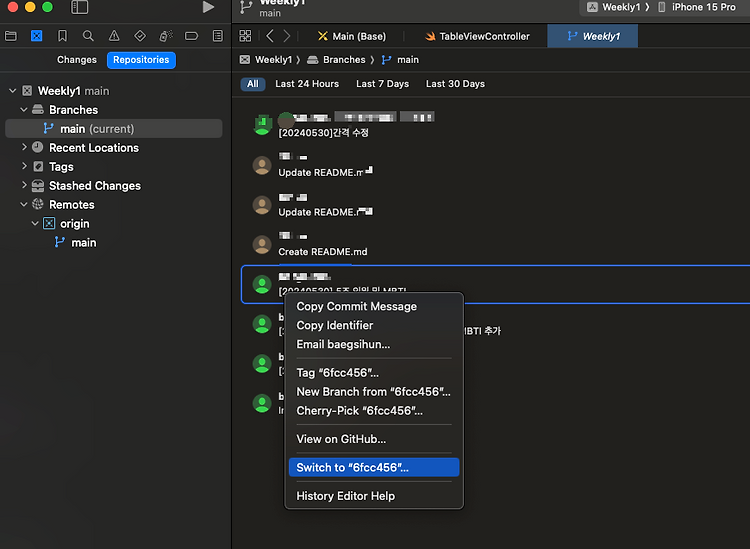
Task: Select the Weekly1 branch editor tab
Action: (x=593, y=36)
